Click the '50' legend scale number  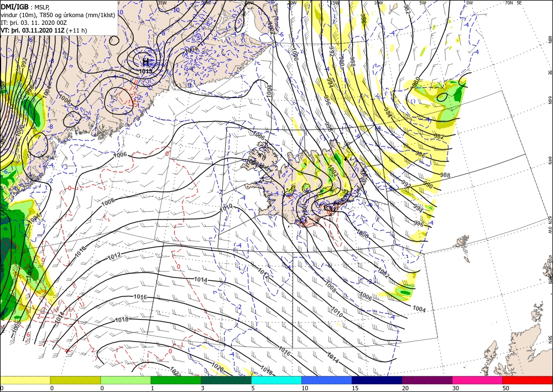coord(506,388)
